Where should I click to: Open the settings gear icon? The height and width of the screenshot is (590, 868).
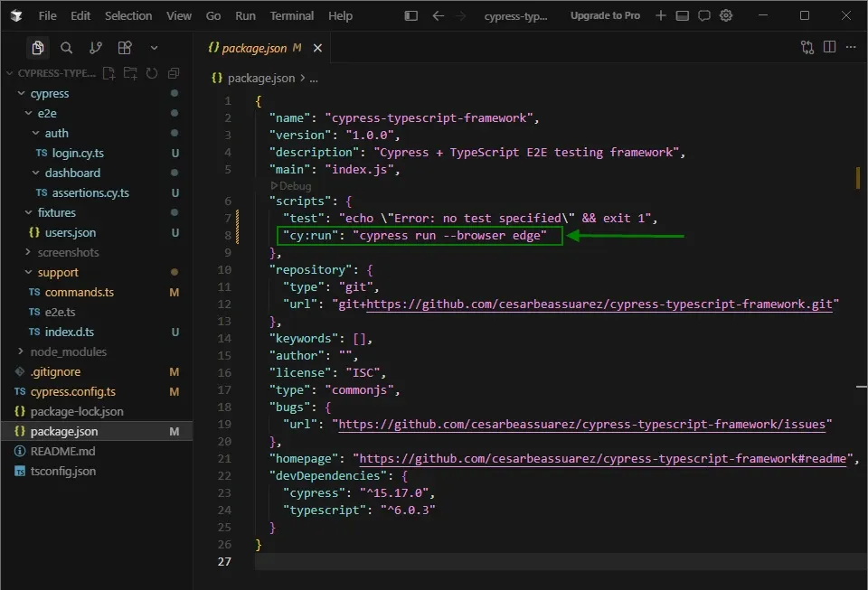tap(726, 15)
